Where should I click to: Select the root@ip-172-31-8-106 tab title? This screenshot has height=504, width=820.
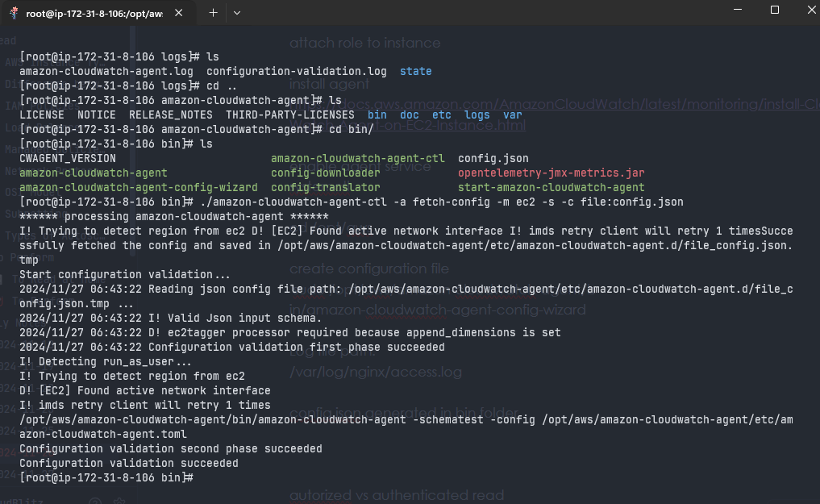click(94, 14)
